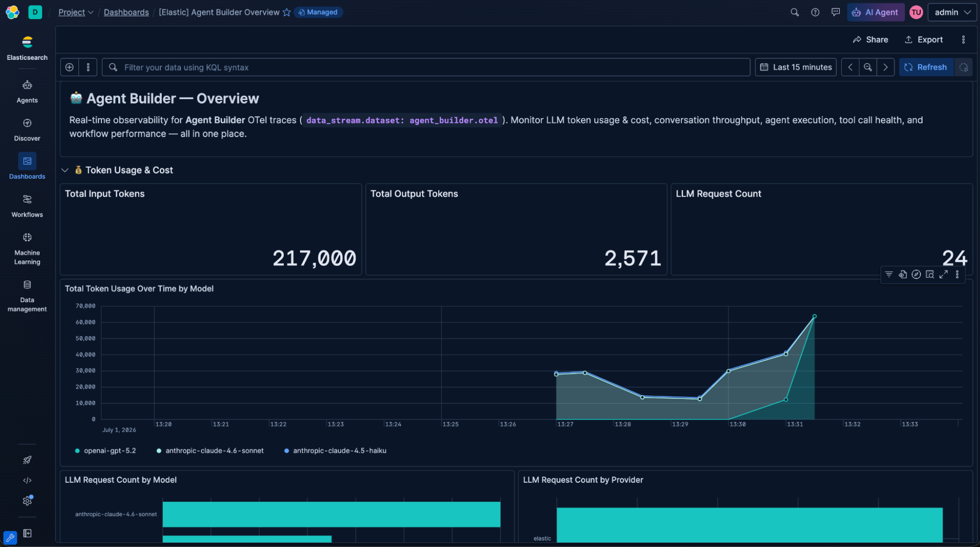This screenshot has width=980, height=547.
Task: Click the 64,000 peak data point at 13:31
Action: 814,316
